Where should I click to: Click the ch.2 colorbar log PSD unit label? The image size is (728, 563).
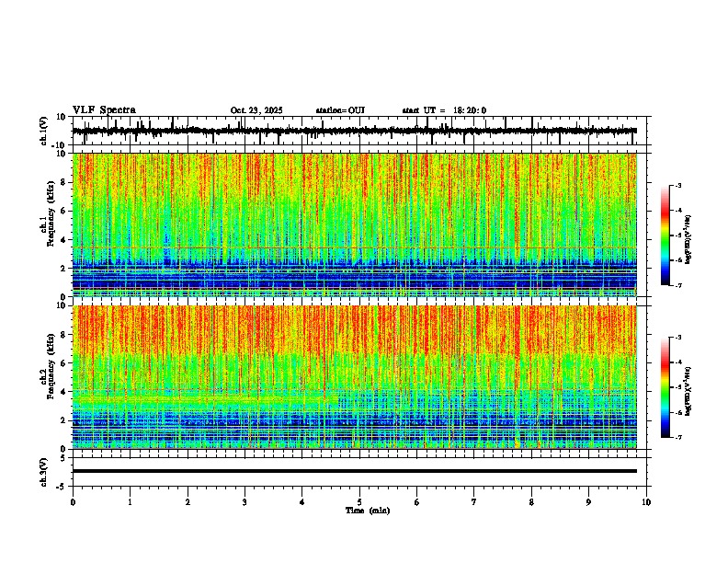(x=688, y=391)
